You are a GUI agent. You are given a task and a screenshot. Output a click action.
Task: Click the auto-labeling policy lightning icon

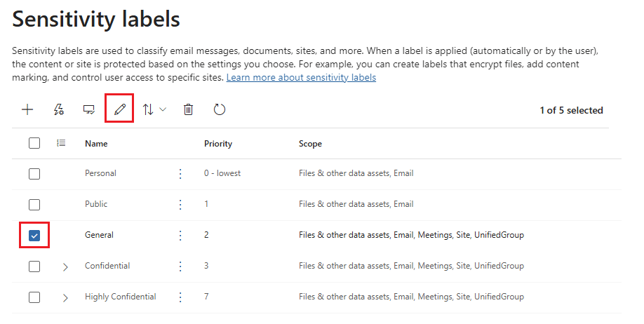tap(59, 109)
